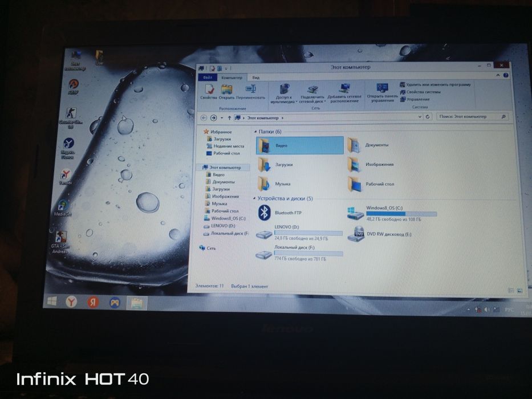Screen dimensions: 532x399
Task: Click the Refresh address bar button
Action: coord(428,116)
